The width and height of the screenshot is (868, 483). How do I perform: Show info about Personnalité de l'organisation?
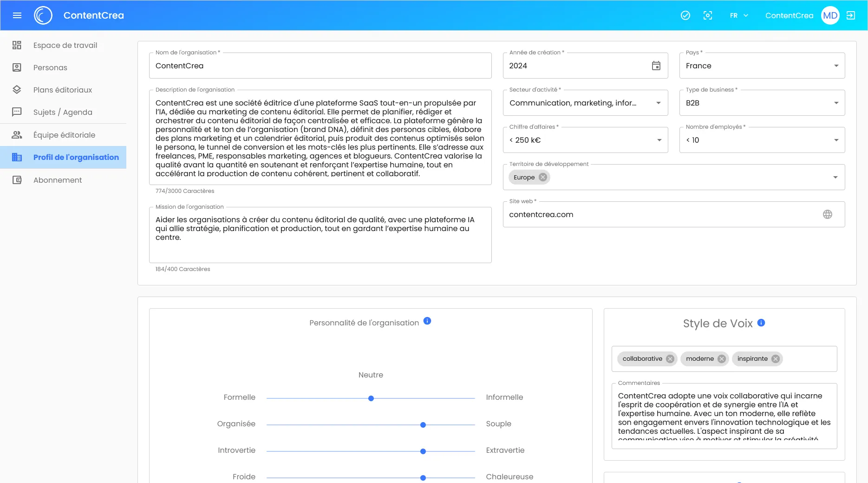click(x=427, y=321)
